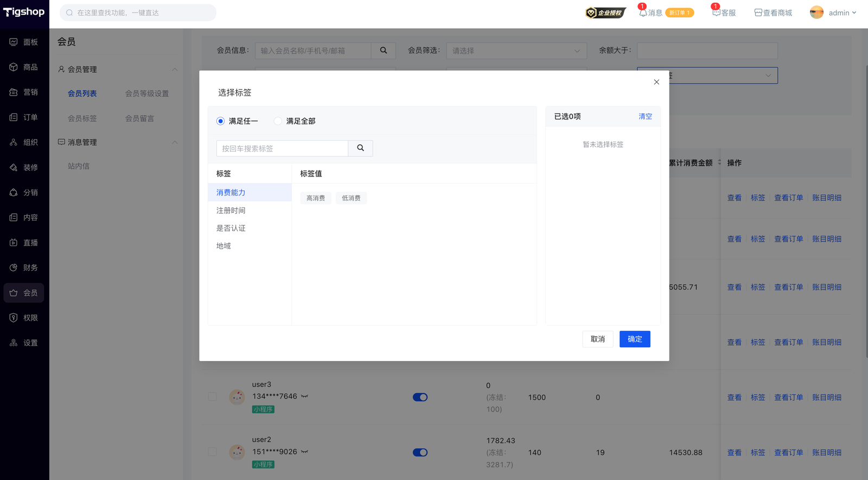Click the 清空 clear link
The height and width of the screenshot is (480, 868).
(x=645, y=116)
